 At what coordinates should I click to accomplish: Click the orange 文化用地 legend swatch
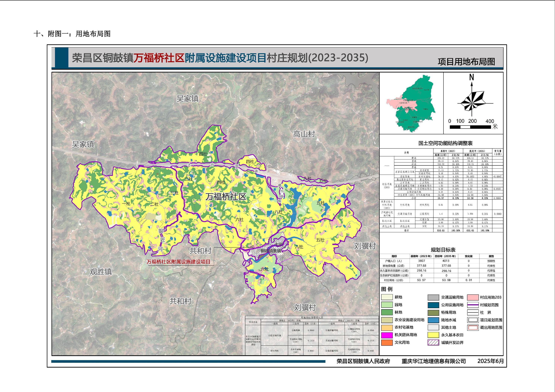[x=387, y=342]
